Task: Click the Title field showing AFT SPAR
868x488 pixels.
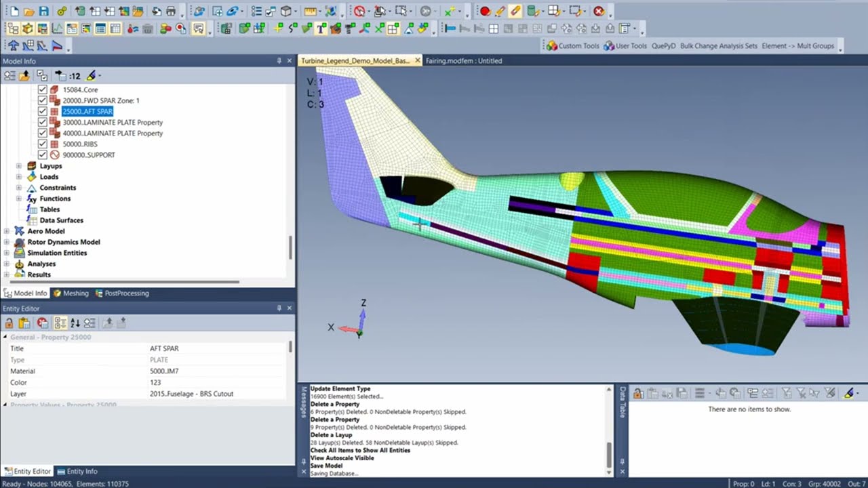Action: point(217,348)
